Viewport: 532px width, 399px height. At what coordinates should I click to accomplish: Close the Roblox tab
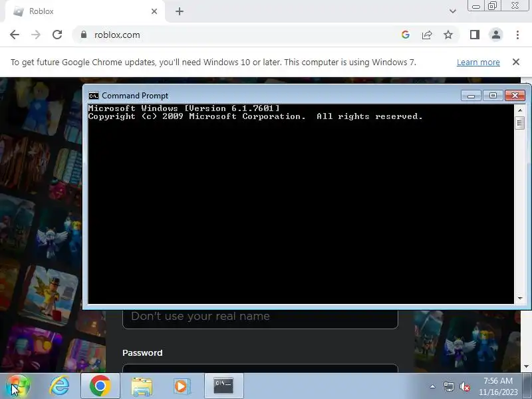tap(154, 11)
